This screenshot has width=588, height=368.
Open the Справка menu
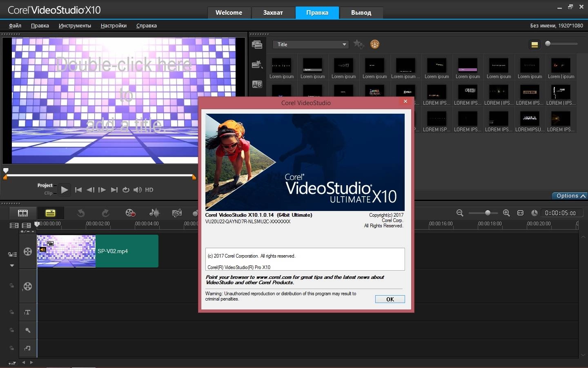[146, 25]
